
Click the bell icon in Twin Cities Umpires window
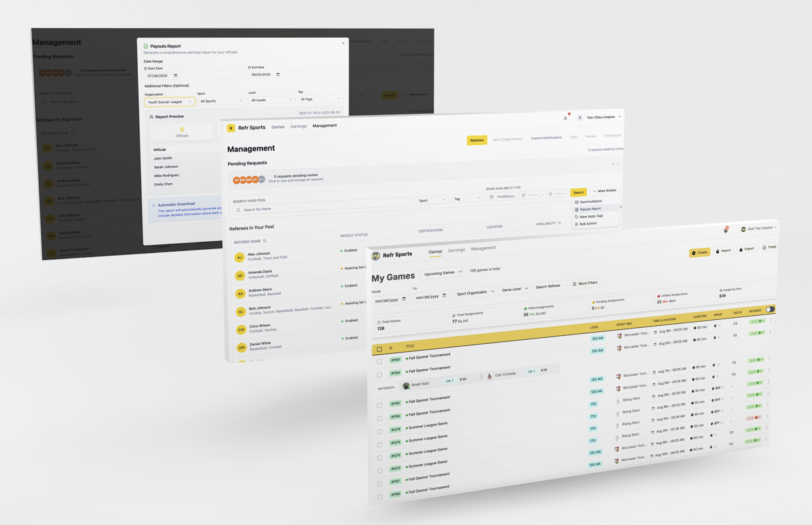[x=565, y=118]
